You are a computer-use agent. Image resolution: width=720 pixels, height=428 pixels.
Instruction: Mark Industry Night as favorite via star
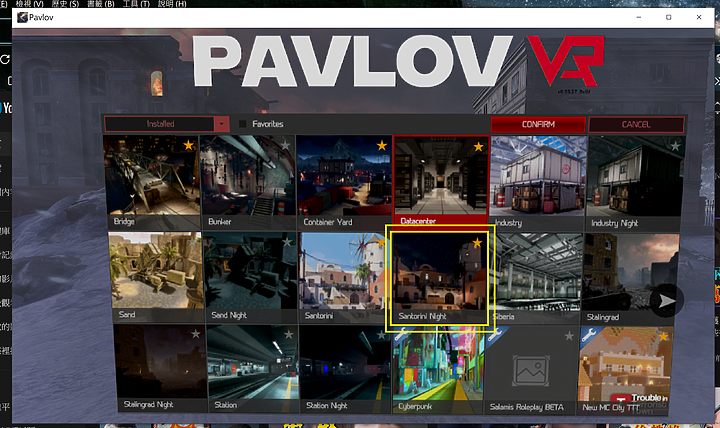pos(675,146)
